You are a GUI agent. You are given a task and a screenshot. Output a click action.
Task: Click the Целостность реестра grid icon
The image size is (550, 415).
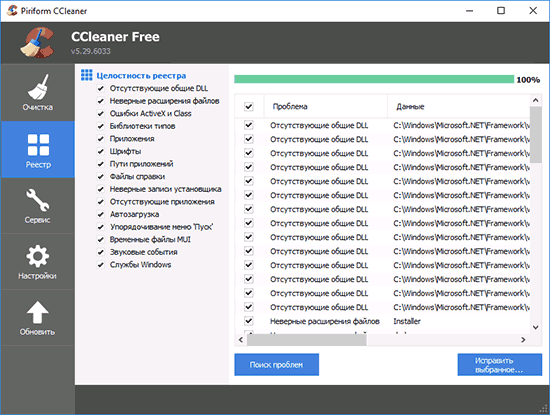click(x=87, y=75)
